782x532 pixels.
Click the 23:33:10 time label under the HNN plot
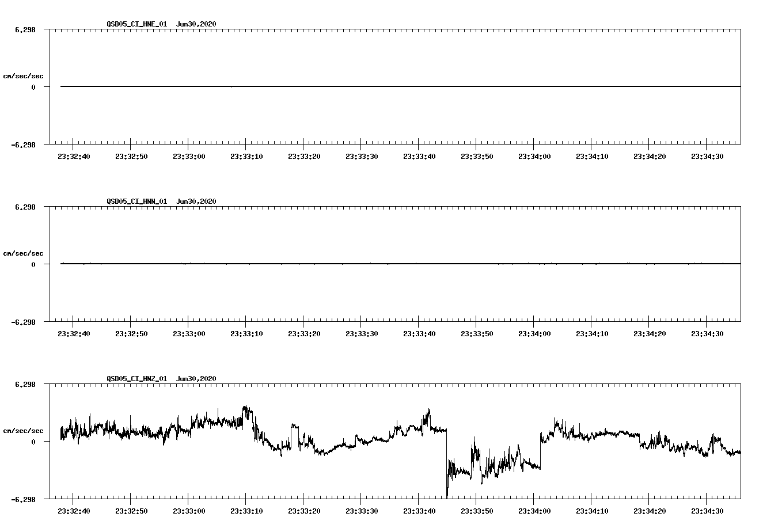(x=246, y=333)
